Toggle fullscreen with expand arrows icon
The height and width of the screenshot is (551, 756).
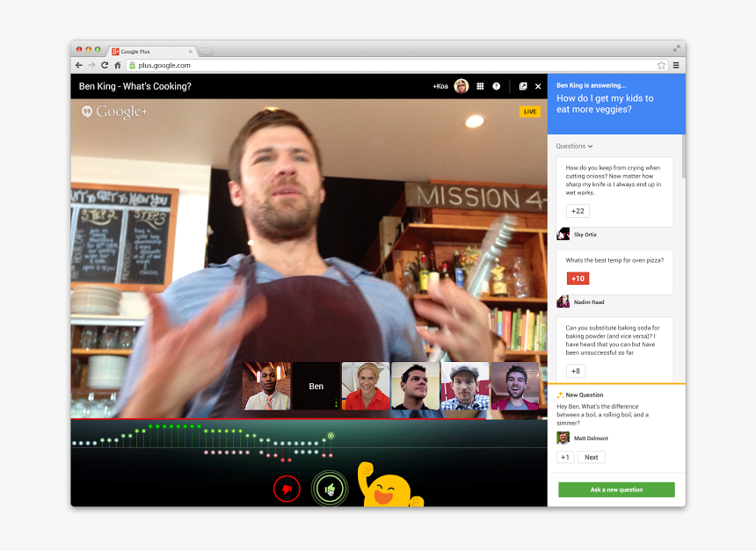677,48
